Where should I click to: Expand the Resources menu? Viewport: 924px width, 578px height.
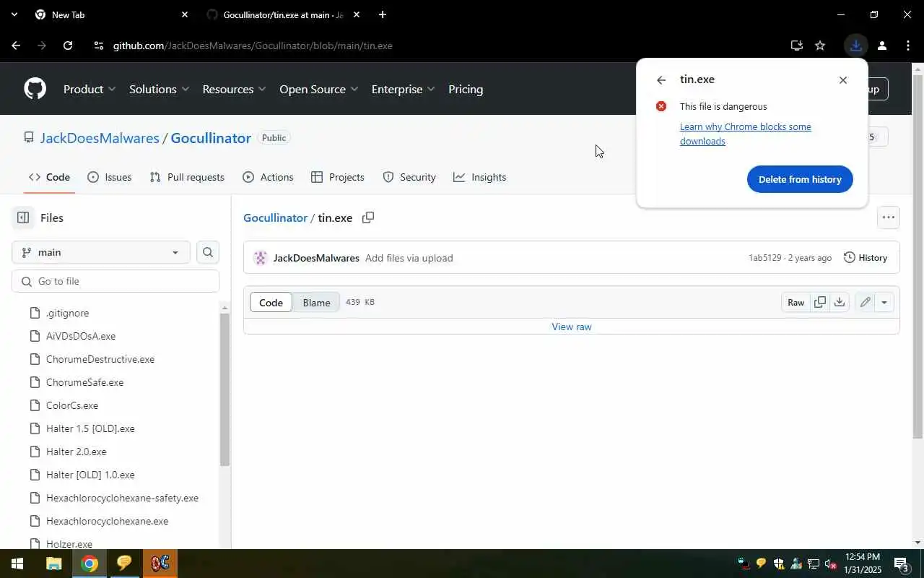(x=234, y=89)
